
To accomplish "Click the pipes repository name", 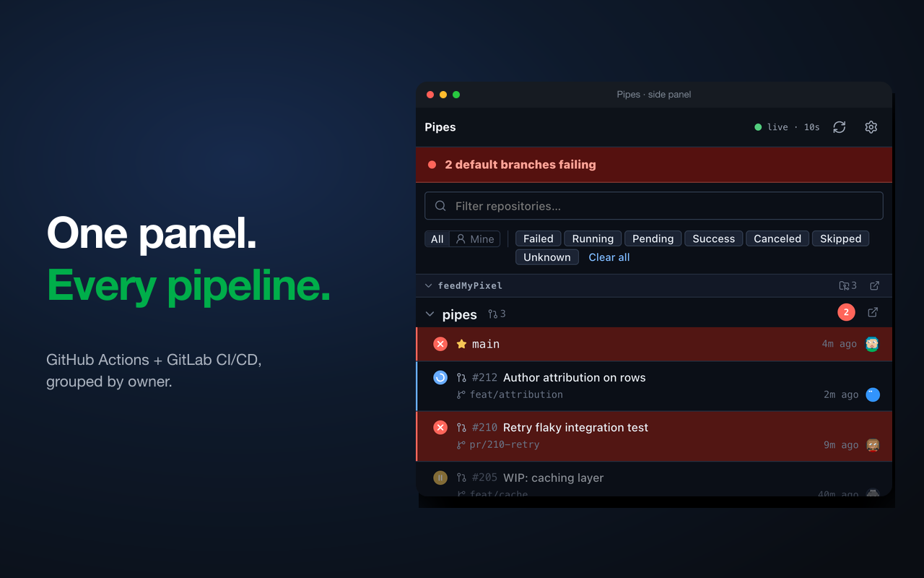I will coord(460,314).
